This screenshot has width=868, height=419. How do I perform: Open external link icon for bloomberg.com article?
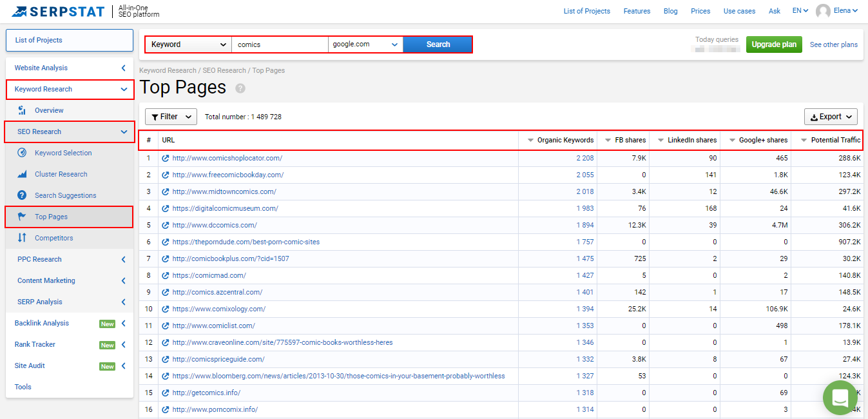coord(166,376)
